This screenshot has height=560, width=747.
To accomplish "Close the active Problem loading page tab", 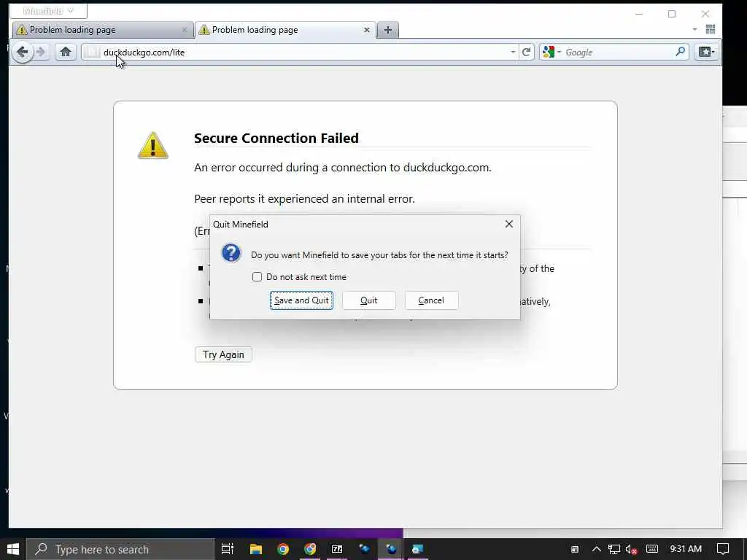I will (x=367, y=29).
